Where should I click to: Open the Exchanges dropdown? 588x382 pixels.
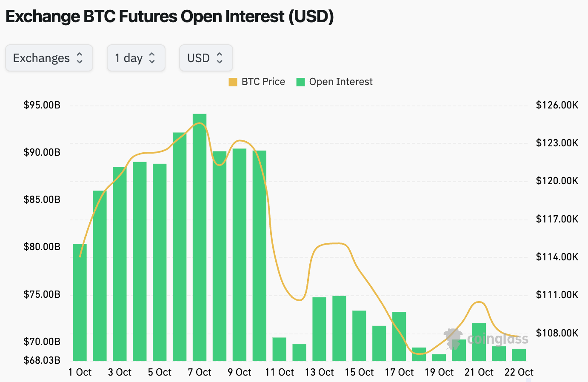(x=49, y=58)
